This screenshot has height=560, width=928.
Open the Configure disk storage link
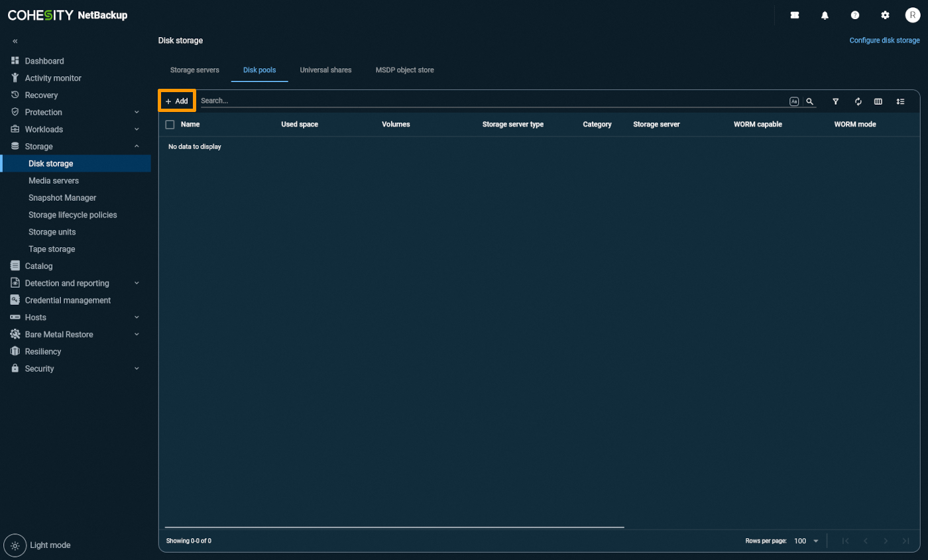[884, 40]
